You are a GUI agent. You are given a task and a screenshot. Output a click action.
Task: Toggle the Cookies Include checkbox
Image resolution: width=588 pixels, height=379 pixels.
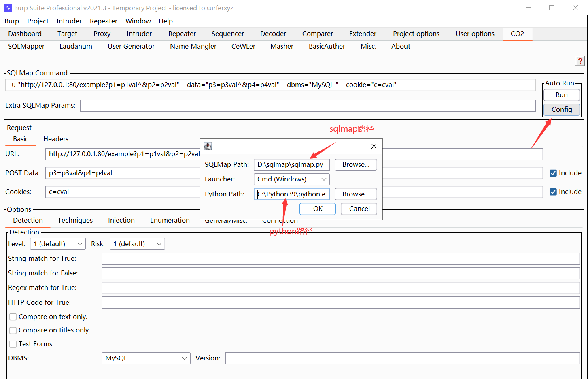553,192
